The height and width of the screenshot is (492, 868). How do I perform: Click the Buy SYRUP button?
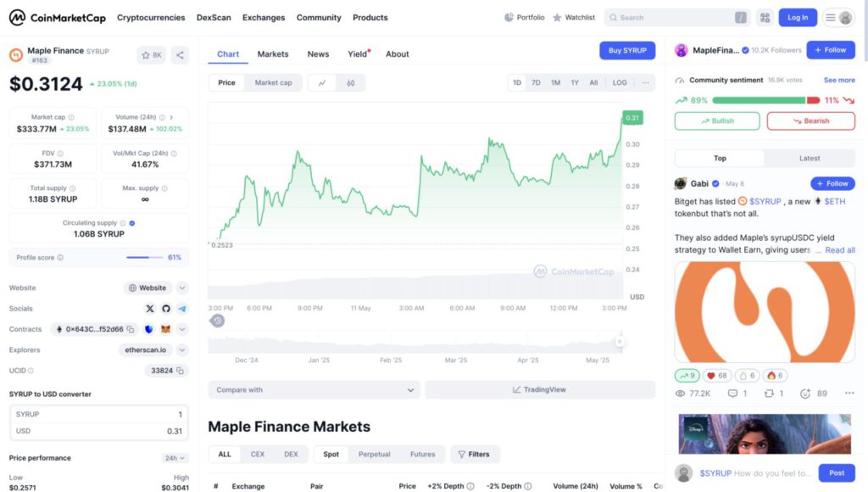click(x=627, y=51)
